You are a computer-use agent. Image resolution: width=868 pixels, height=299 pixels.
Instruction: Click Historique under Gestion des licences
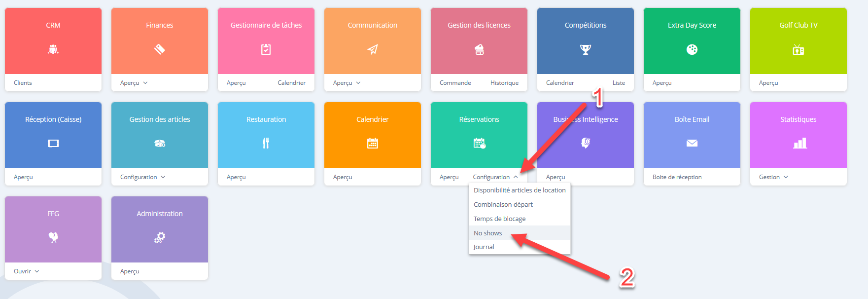coord(504,83)
